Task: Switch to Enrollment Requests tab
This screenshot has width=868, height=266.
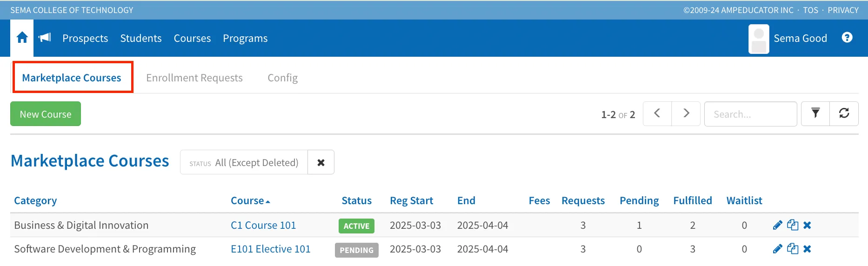Action: pyautogui.click(x=194, y=78)
